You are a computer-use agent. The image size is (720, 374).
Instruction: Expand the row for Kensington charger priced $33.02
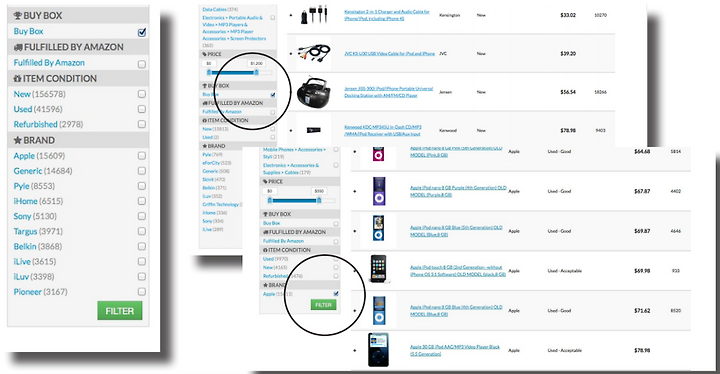[x=291, y=15]
